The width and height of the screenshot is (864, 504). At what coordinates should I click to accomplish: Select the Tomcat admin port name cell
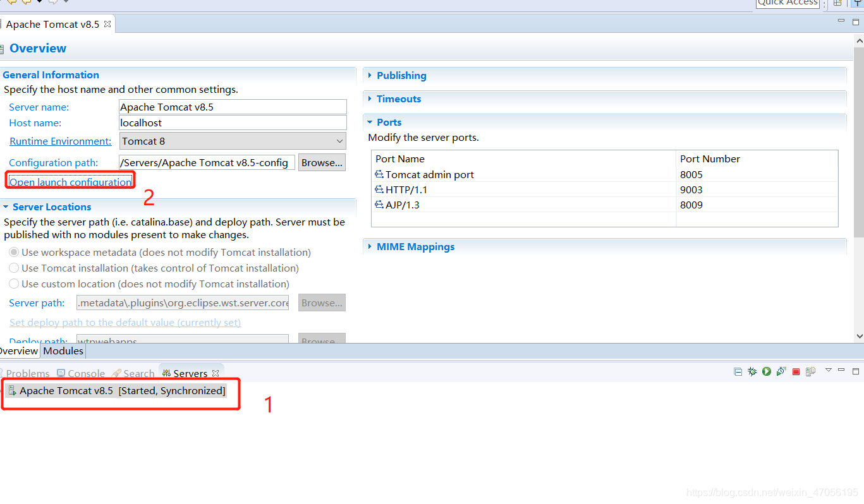523,174
